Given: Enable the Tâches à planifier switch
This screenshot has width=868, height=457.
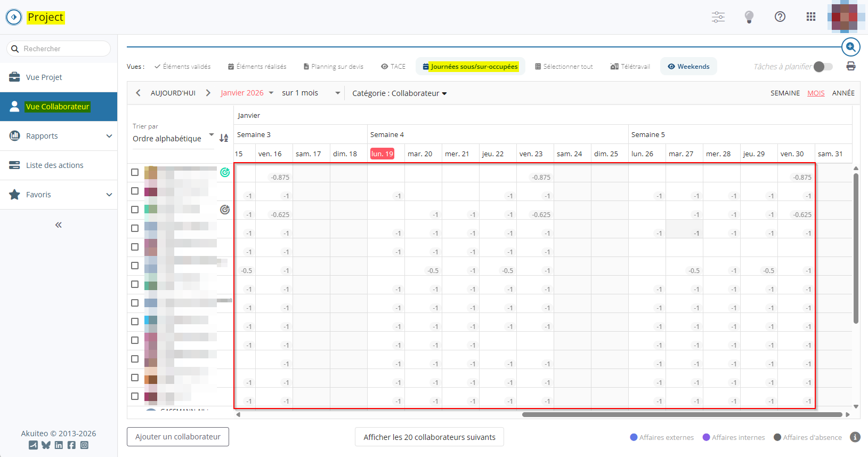Looking at the screenshot, I should (x=823, y=67).
